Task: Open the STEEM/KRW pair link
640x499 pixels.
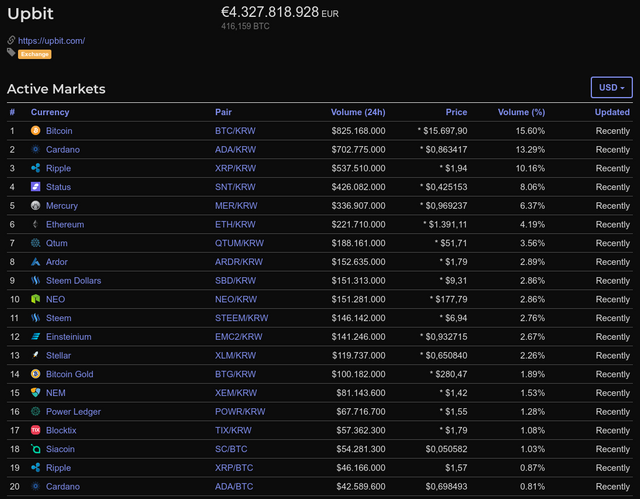Action: [x=242, y=318]
